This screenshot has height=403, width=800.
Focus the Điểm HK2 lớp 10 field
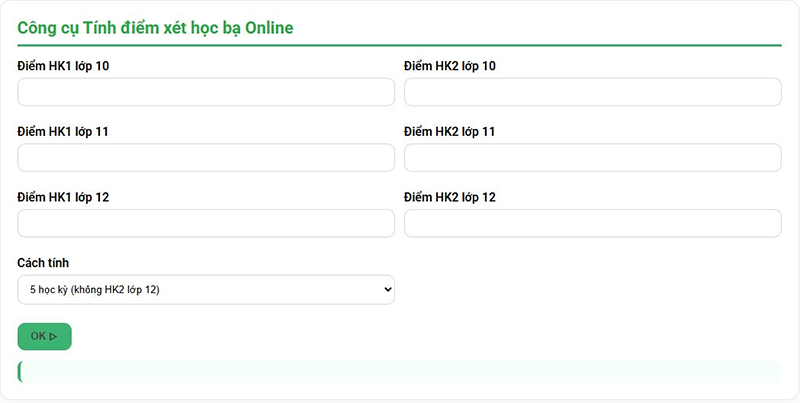click(x=592, y=92)
